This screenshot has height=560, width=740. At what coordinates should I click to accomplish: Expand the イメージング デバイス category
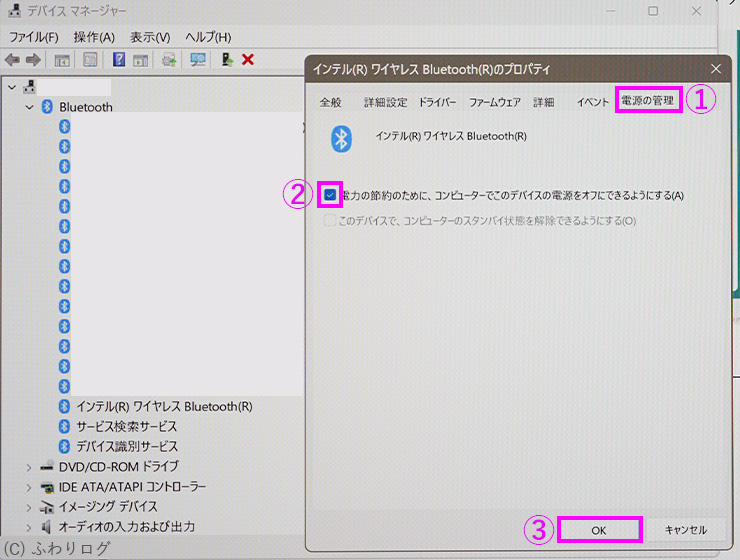(x=28, y=507)
